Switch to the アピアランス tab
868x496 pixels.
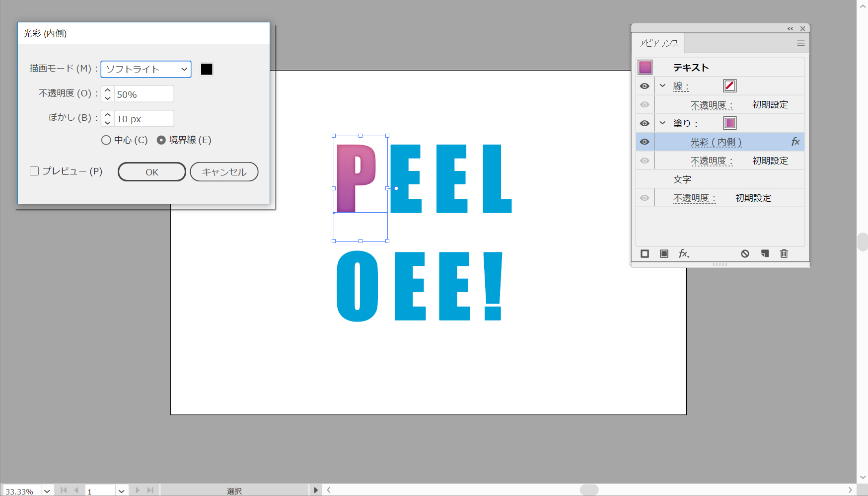(x=658, y=44)
